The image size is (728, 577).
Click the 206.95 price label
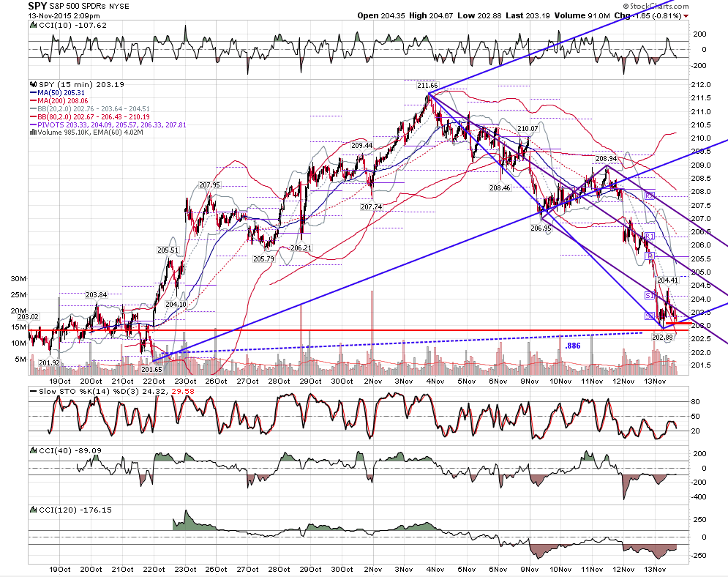click(x=541, y=228)
